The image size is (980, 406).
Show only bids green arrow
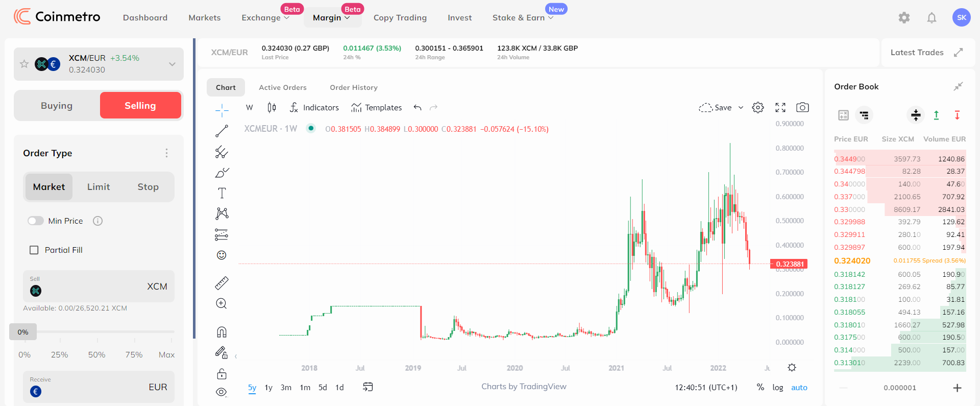click(936, 115)
